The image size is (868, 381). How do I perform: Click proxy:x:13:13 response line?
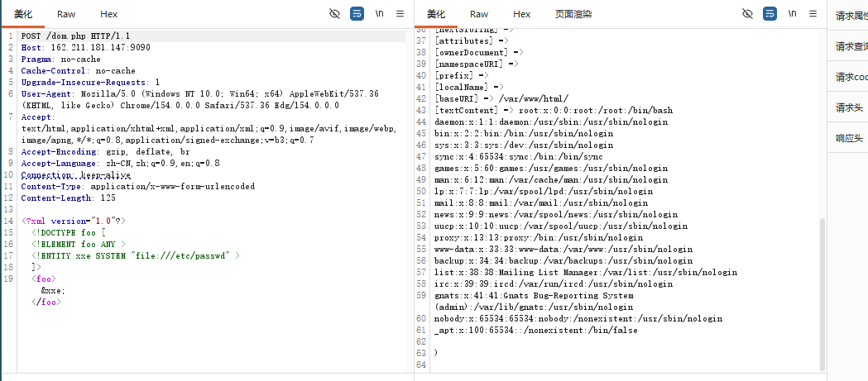(539, 237)
